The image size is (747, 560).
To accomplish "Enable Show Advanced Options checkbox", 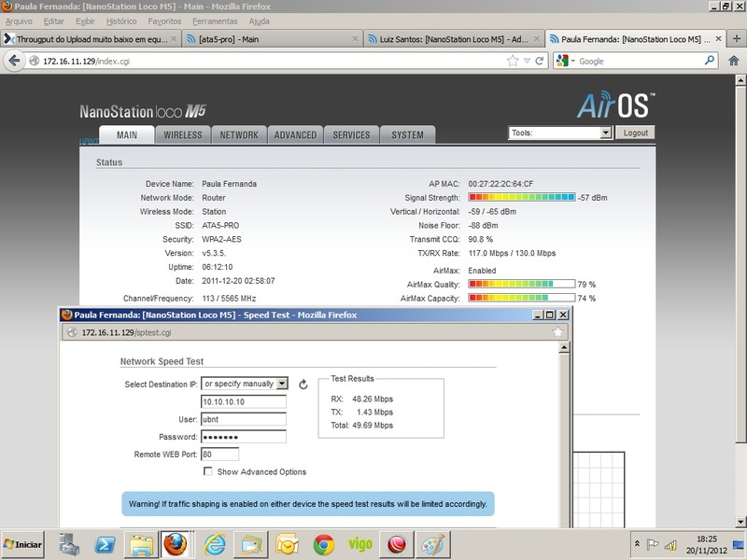I will coord(207,471).
